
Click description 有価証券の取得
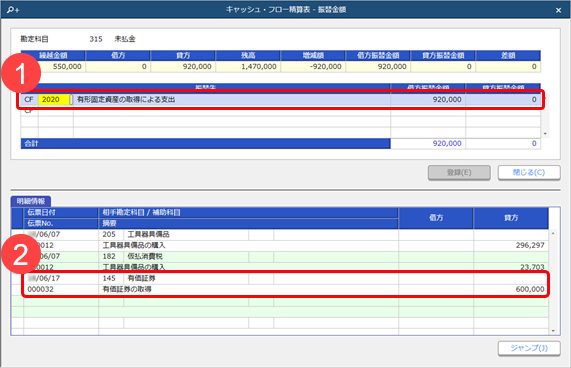click(x=127, y=289)
